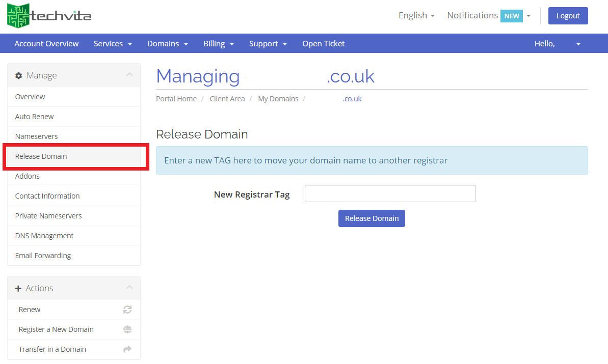Click the Logout button

coord(568,15)
